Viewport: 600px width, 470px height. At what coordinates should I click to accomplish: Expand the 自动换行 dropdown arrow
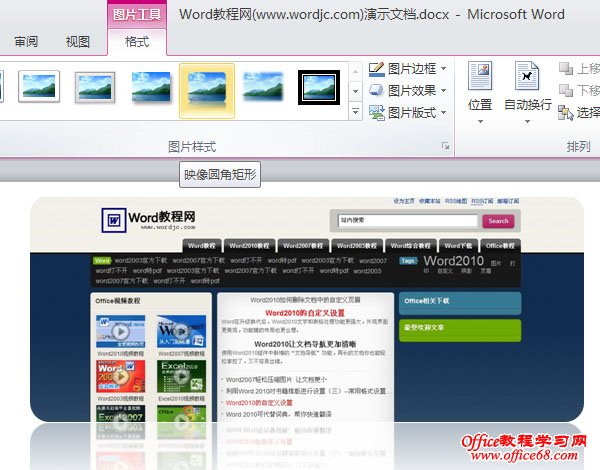(527, 122)
